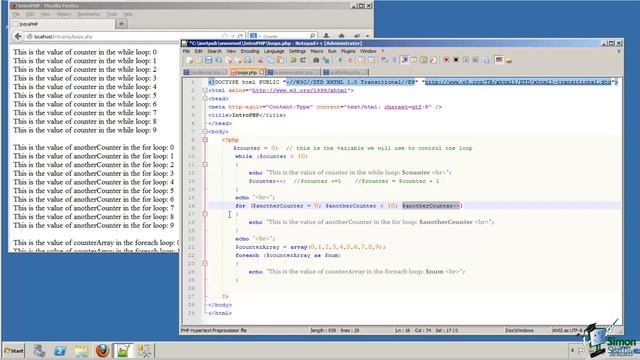Click the Cut scissors icon in Notepad++ toolbar
The image size is (640, 360).
pos(260,60)
